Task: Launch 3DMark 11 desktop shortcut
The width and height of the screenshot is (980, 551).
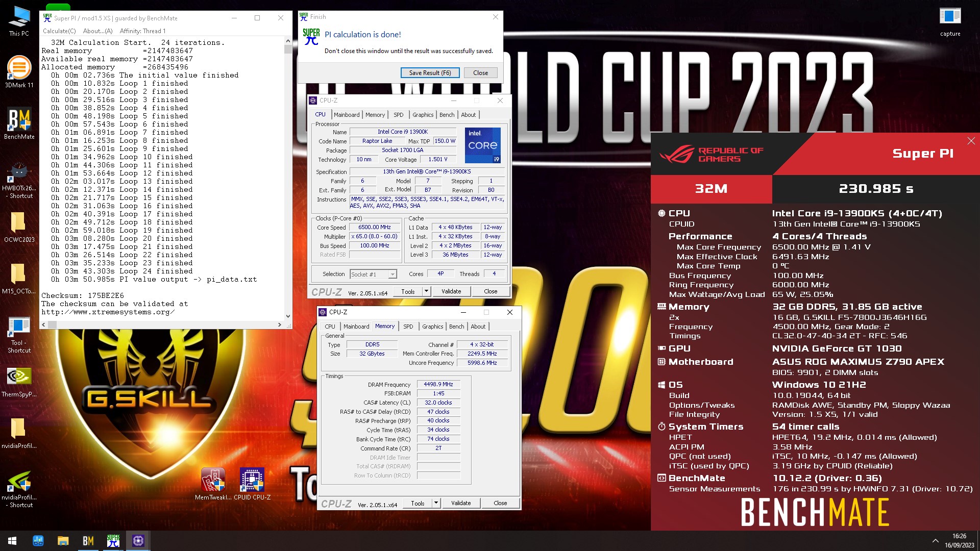Action: click(x=19, y=72)
